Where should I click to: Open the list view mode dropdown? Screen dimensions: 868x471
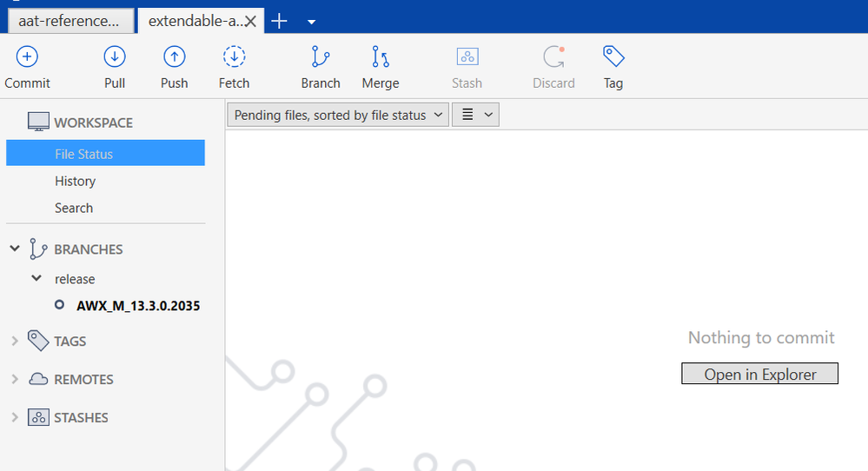click(x=475, y=115)
